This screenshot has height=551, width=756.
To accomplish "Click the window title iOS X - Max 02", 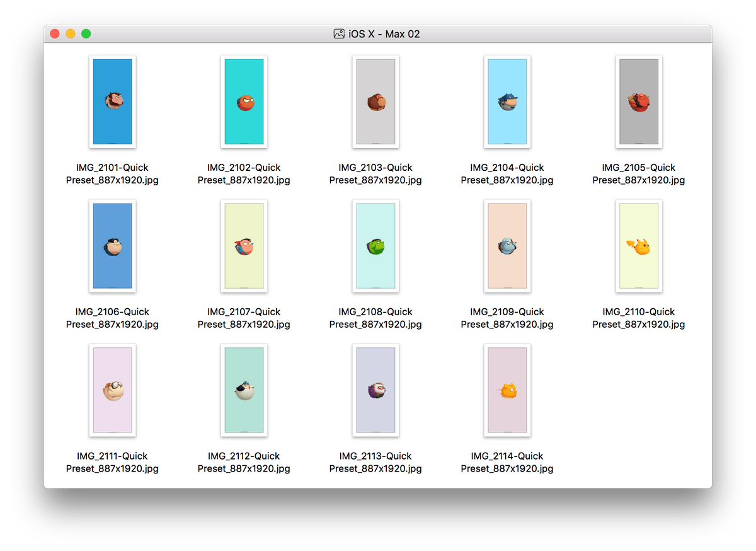I will coord(384,34).
